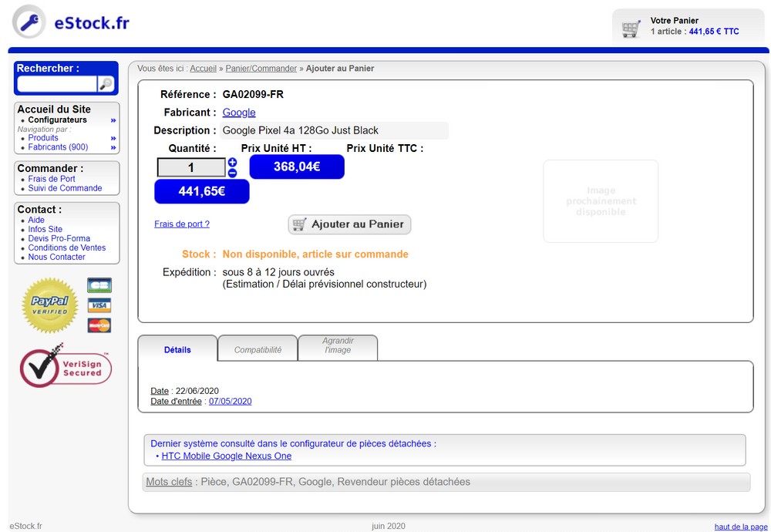Click the image placeholder thumbnail
The width and height of the screenshot is (771, 532).
click(601, 201)
